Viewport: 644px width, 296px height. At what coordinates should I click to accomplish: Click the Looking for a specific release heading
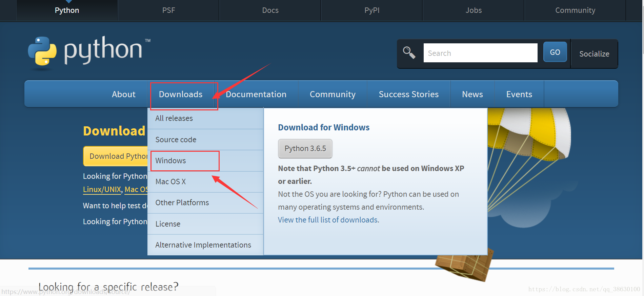pyautogui.click(x=108, y=287)
